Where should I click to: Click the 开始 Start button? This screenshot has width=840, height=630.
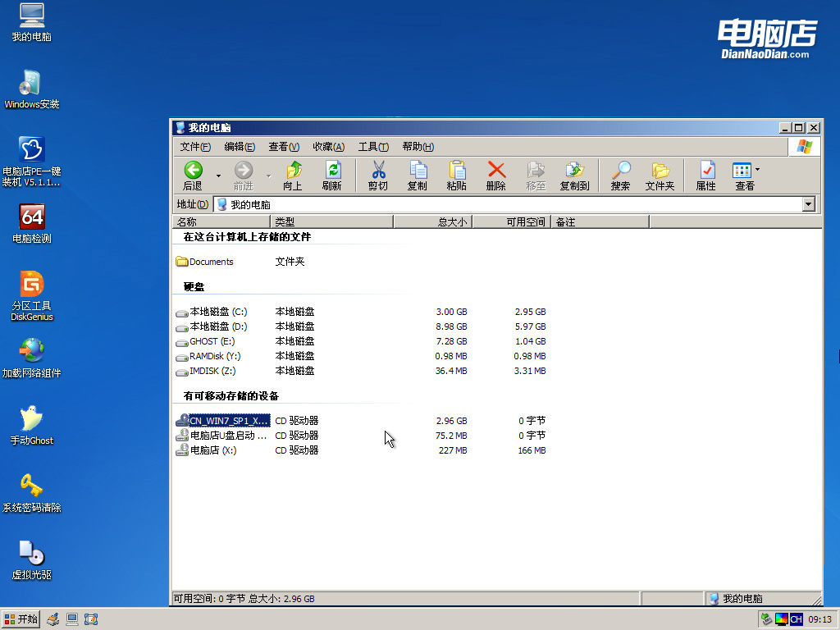[x=20, y=619]
